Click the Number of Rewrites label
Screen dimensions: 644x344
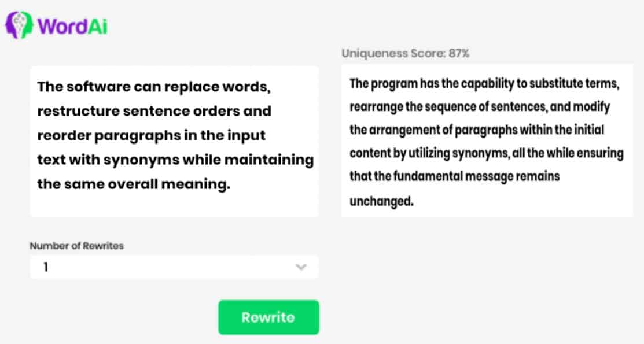pyautogui.click(x=76, y=246)
